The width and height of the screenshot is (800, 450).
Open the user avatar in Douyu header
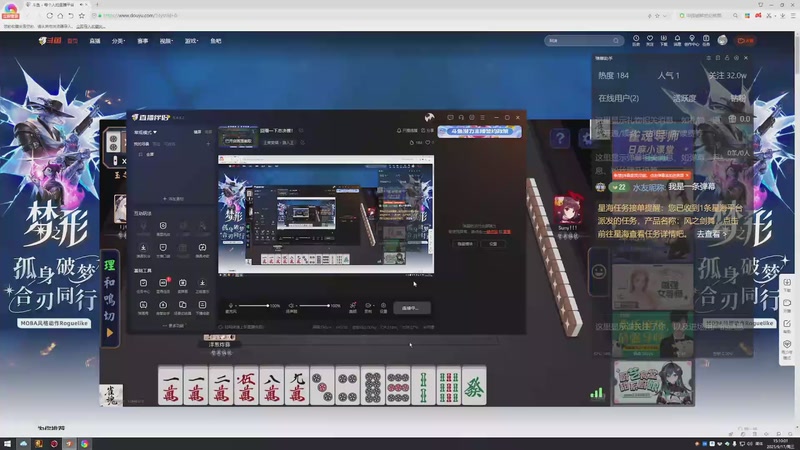click(x=722, y=40)
